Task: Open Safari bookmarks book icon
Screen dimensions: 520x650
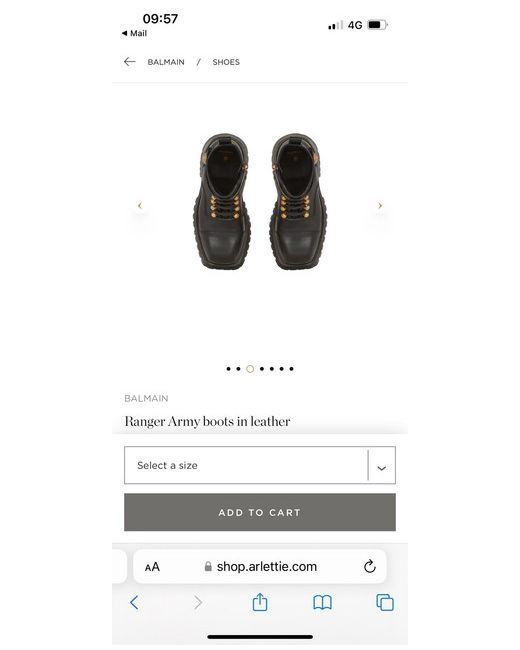Action: pos(322,603)
